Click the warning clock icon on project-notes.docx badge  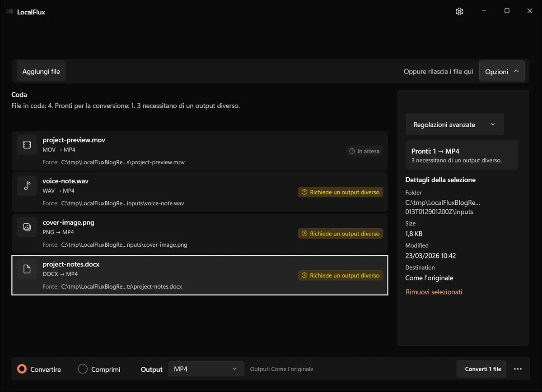point(305,275)
